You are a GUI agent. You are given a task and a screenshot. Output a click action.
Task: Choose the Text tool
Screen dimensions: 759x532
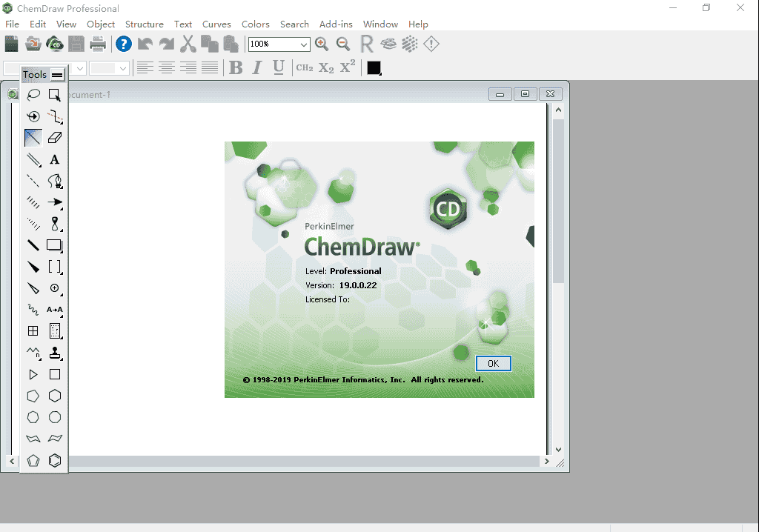click(x=55, y=159)
